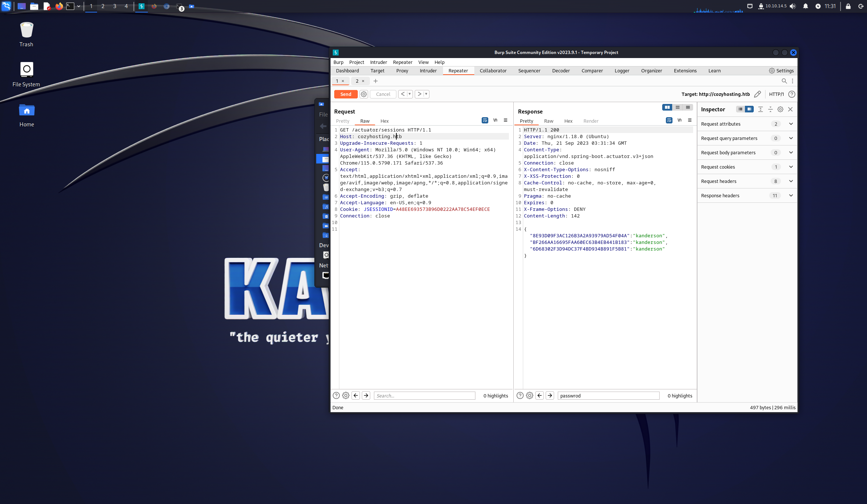Open terminal launcher dropdown arrow
Screen dimensions: 867x504
pyautogui.click(x=79, y=6)
